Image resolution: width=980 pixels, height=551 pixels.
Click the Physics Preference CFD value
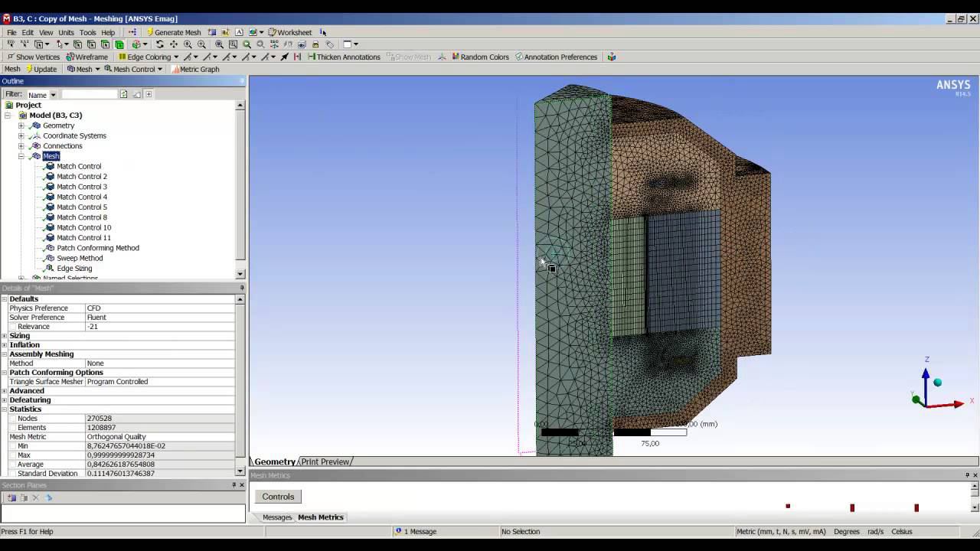tap(160, 308)
